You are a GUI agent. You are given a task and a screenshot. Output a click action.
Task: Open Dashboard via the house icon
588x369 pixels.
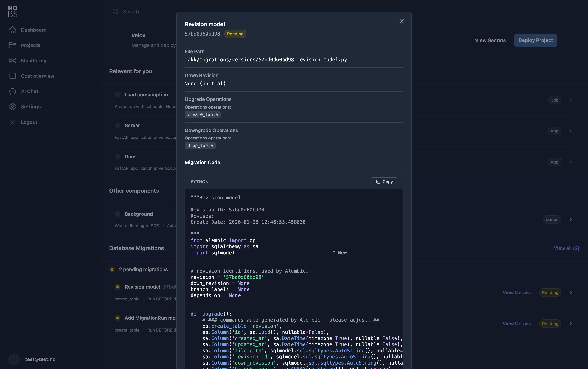pyautogui.click(x=12, y=30)
